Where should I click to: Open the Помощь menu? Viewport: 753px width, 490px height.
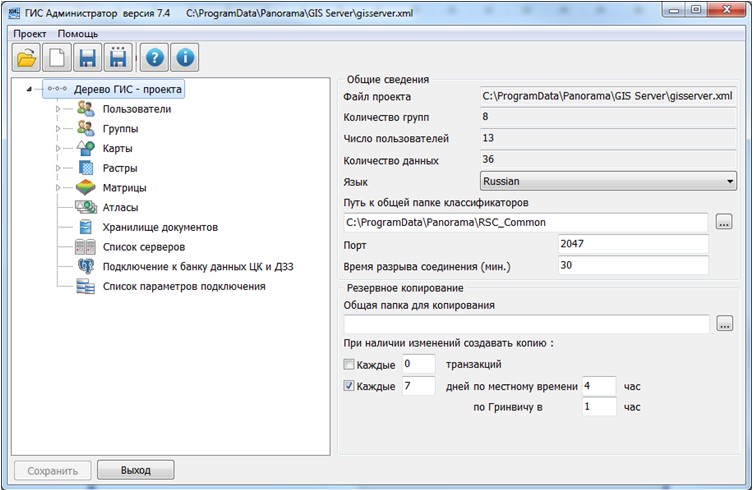click(78, 34)
